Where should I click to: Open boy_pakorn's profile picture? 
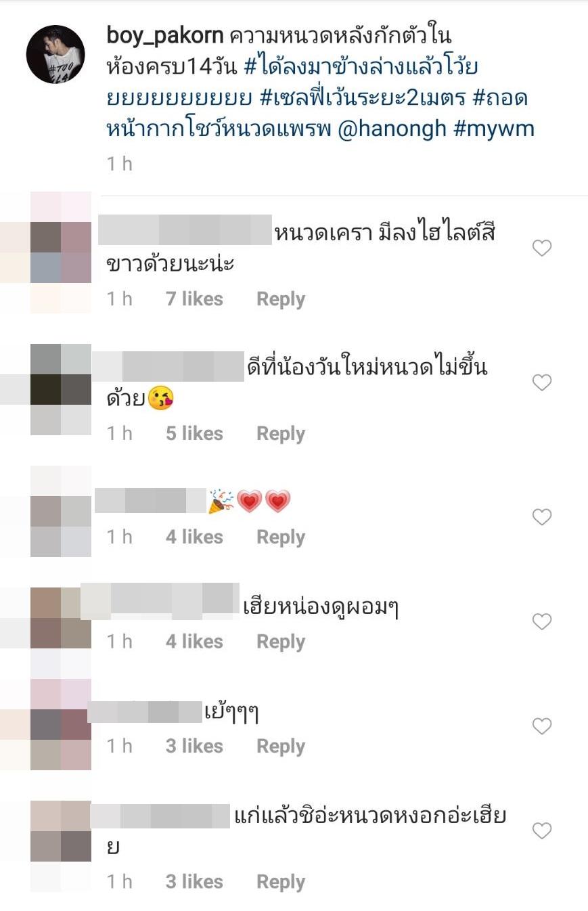(x=55, y=55)
